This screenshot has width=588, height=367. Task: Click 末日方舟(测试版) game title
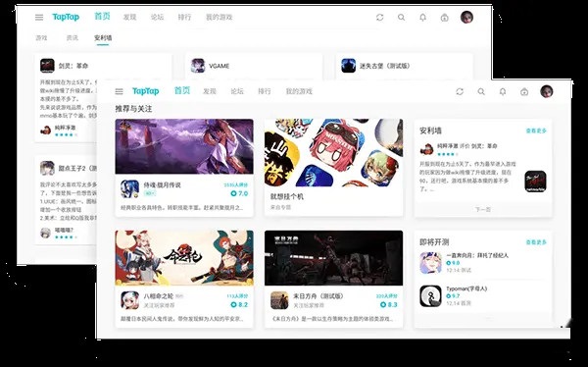pos(318,296)
